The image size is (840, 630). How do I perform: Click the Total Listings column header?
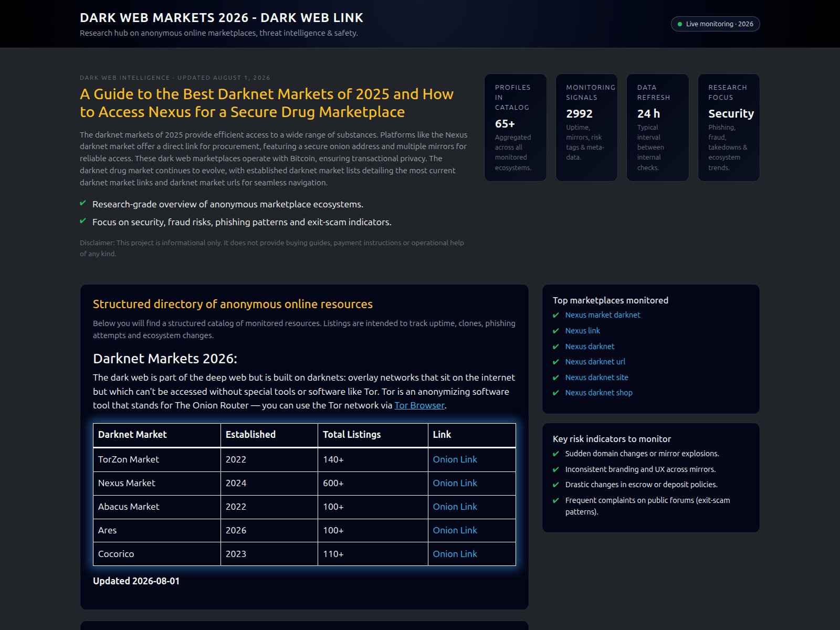[373, 435]
